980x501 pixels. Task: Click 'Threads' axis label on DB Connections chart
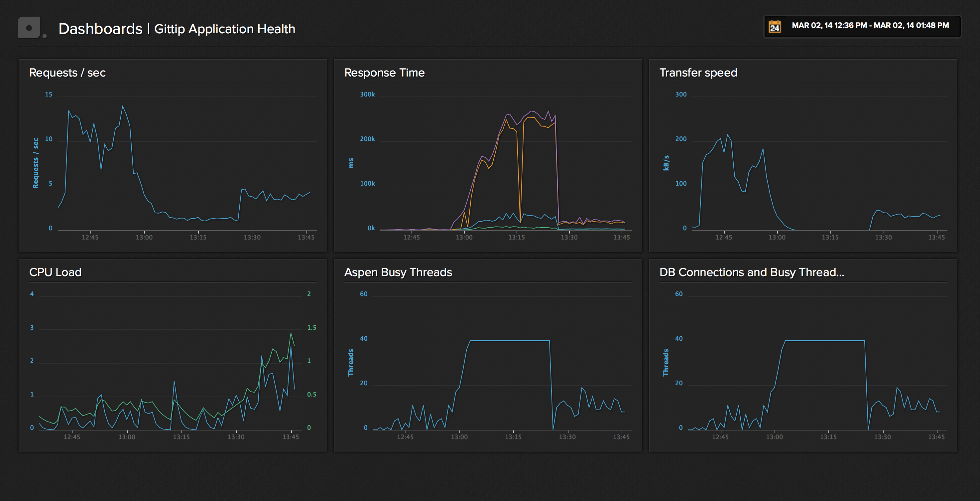pos(666,362)
